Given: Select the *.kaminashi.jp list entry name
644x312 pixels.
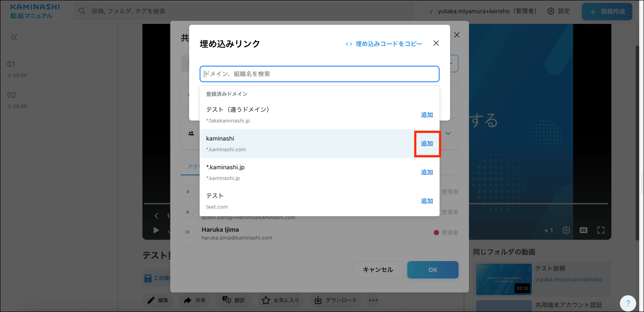Looking at the screenshot, I should [225, 167].
